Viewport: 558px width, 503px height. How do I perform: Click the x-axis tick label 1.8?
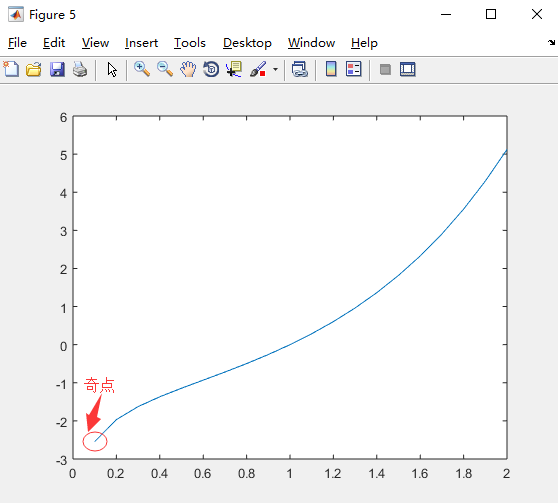point(463,474)
